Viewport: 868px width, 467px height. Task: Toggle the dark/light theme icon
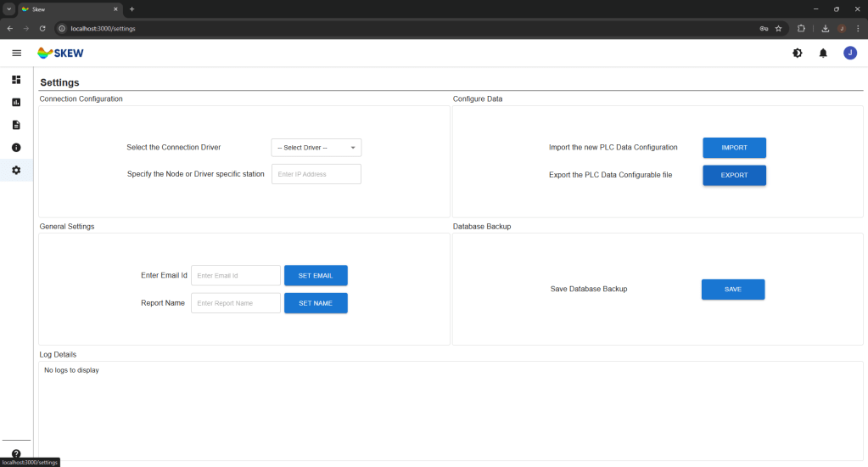click(x=797, y=53)
